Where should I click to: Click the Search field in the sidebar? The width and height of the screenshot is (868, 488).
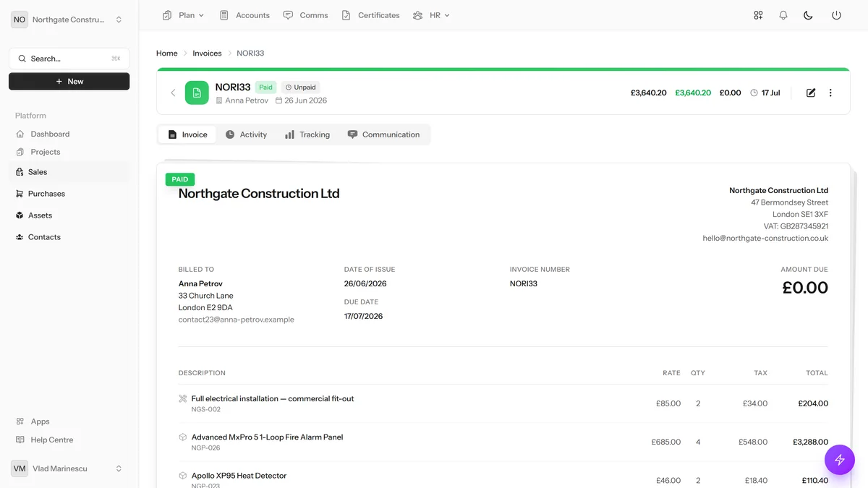click(x=69, y=59)
